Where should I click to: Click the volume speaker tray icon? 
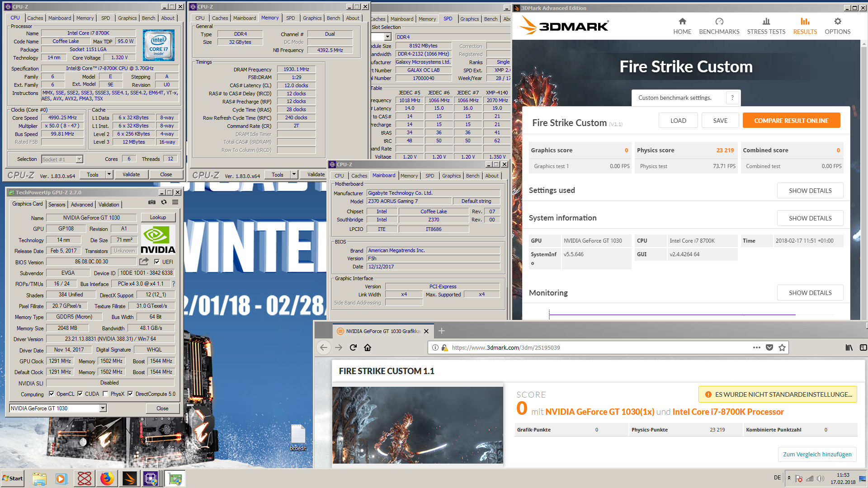coord(821,479)
